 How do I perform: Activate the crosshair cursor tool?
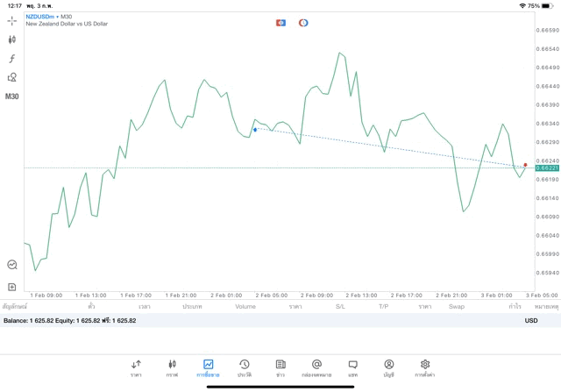12,20
